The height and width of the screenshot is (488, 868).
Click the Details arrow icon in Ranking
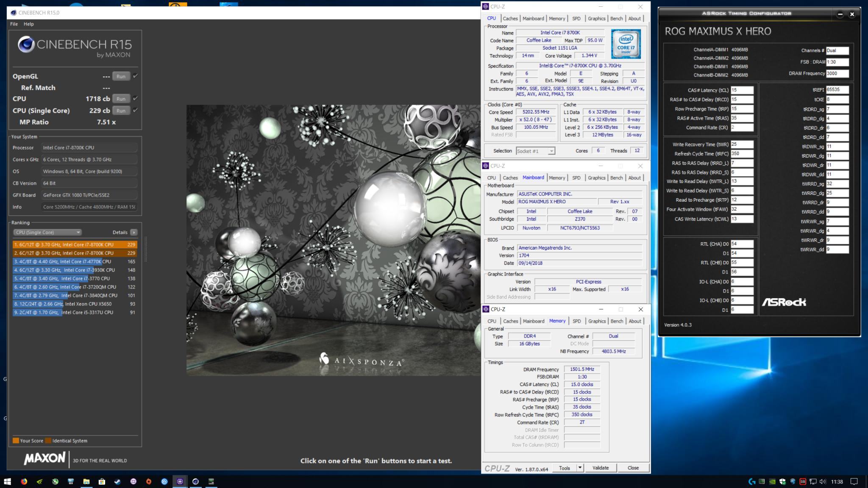pos(134,232)
